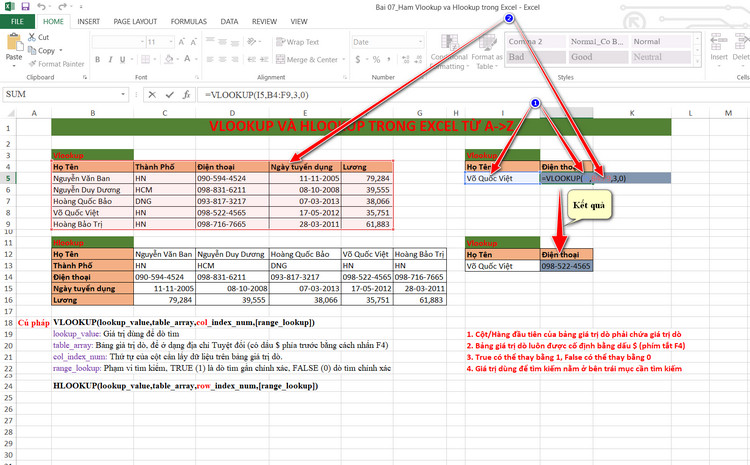Toggle Middle Align for cell content
The image size is (750, 465).
coord(222,42)
